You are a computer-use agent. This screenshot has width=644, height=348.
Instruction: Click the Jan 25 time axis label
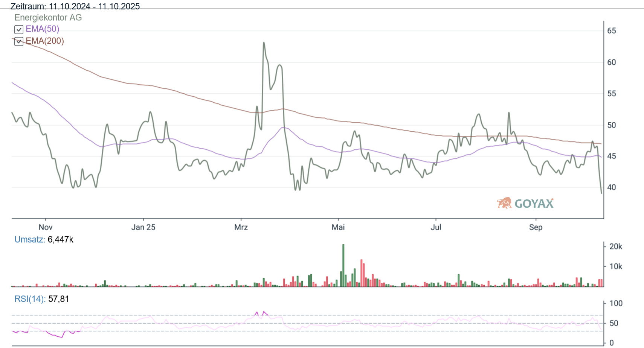(x=143, y=227)
